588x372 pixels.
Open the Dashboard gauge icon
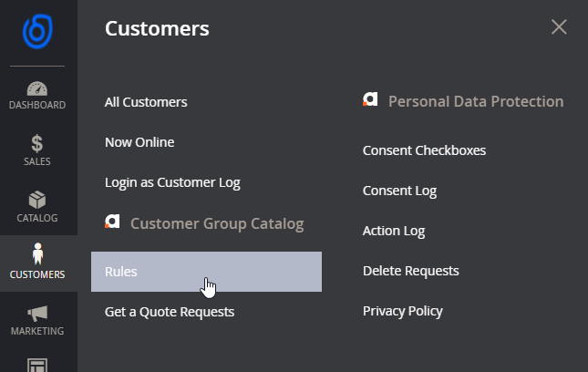click(x=37, y=88)
